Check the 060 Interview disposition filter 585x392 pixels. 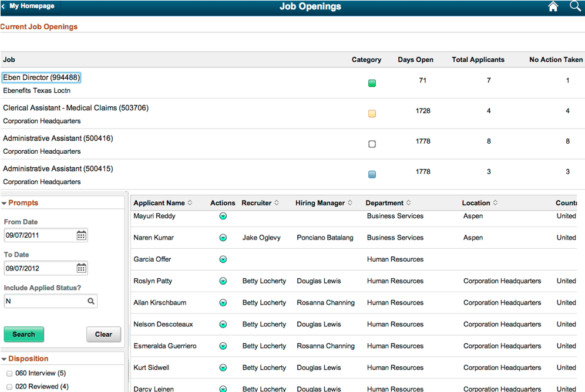pyautogui.click(x=9, y=373)
